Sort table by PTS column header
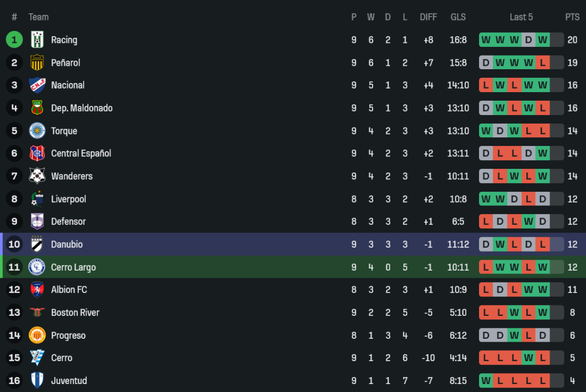The height and width of the screenshot is (392, 586). pos(572,17)
